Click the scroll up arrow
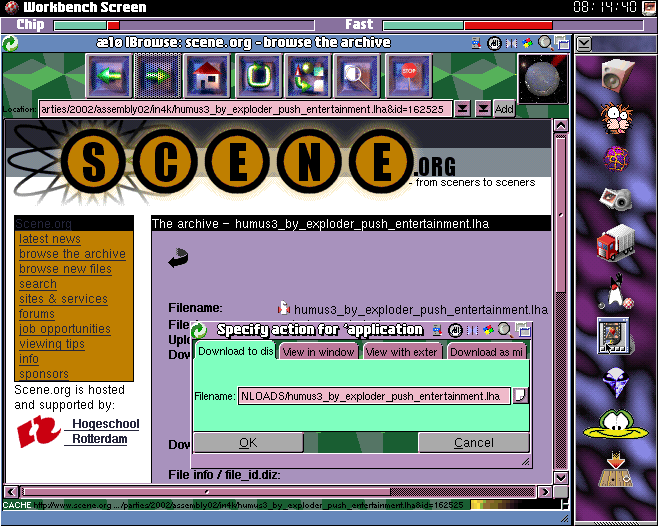This screenshot has width=658, height=526. [x=561, y=126]
